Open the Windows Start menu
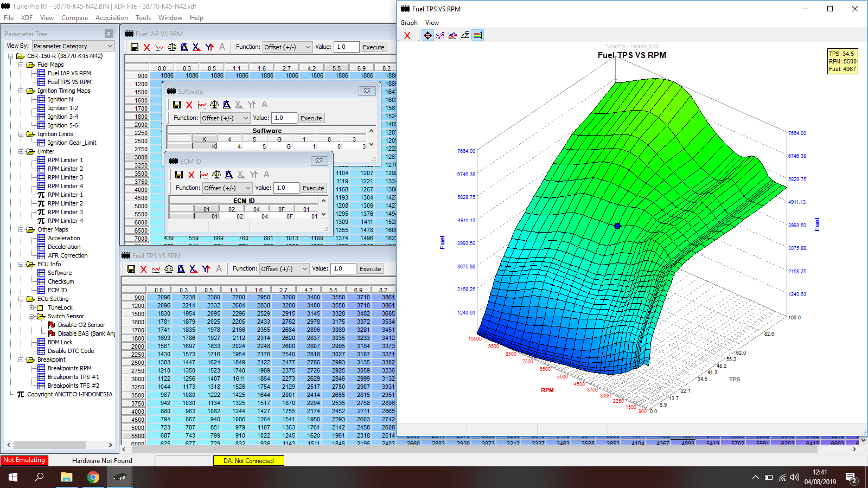This screenshot has height=488, width=868. pos(13,477)
